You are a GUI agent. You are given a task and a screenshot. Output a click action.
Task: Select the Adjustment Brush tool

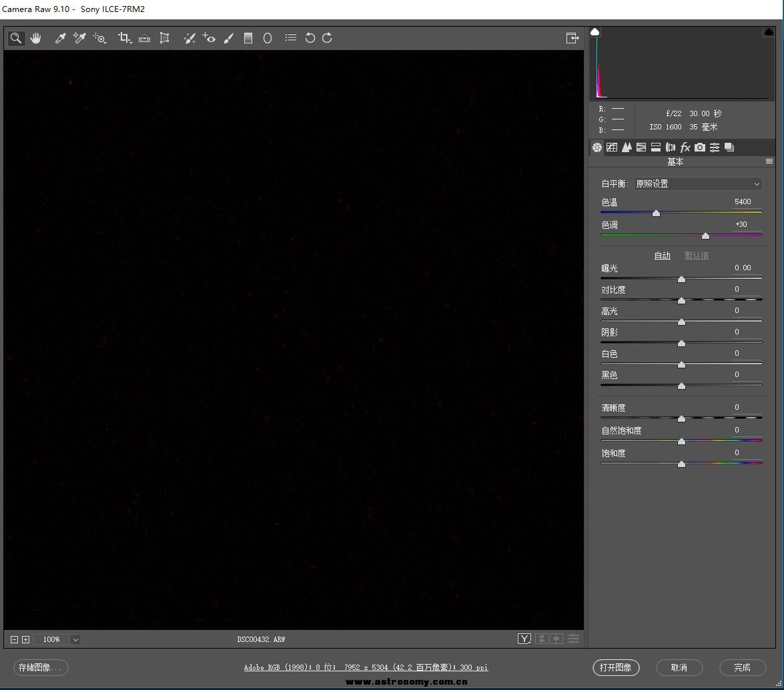(x=228, y=38)
